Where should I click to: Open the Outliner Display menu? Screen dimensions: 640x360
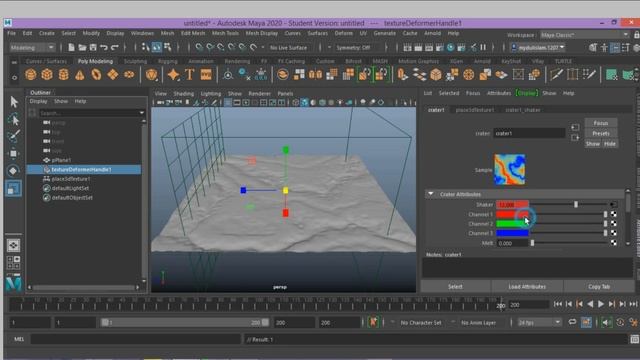click(x=38, y=101)
